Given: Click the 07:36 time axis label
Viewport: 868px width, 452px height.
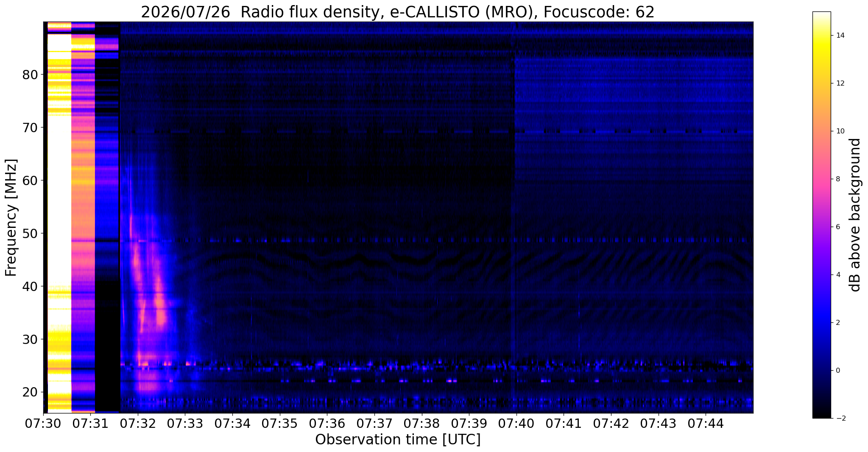Looking at the screenshot, I should (x=327, y=424).
